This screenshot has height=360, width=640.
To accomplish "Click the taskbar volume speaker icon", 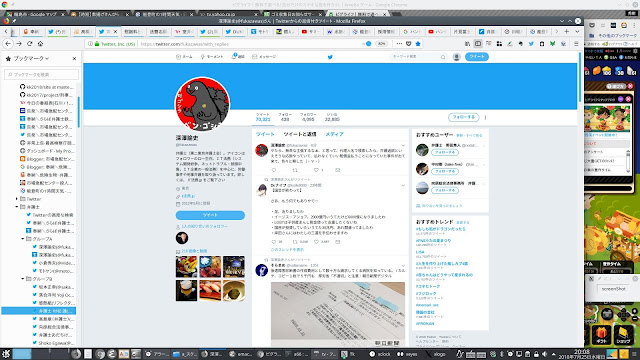I will click(544, 354).
